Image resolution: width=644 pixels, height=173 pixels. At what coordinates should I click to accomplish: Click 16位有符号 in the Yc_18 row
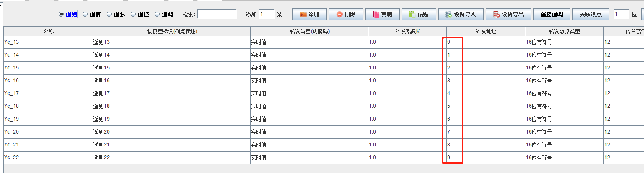(x=564, y=106)
